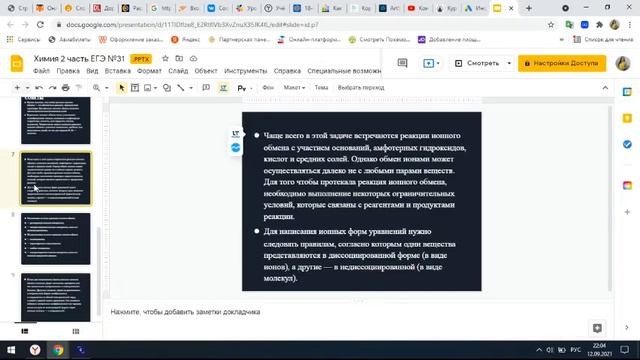
Task: Click the Тема theme button
Action: click(321, 88)
